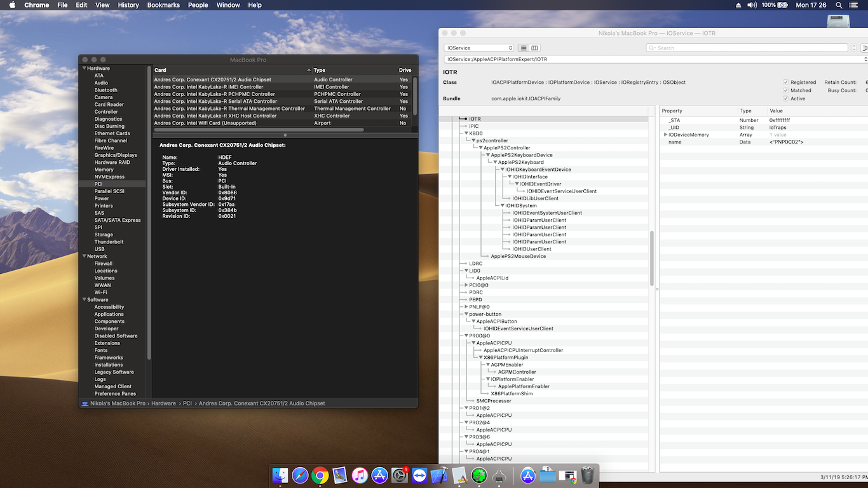The width and height of the screenshot is (868, 488).
Task: Launch iTunes from the Dock
Action: pos(360,475)
